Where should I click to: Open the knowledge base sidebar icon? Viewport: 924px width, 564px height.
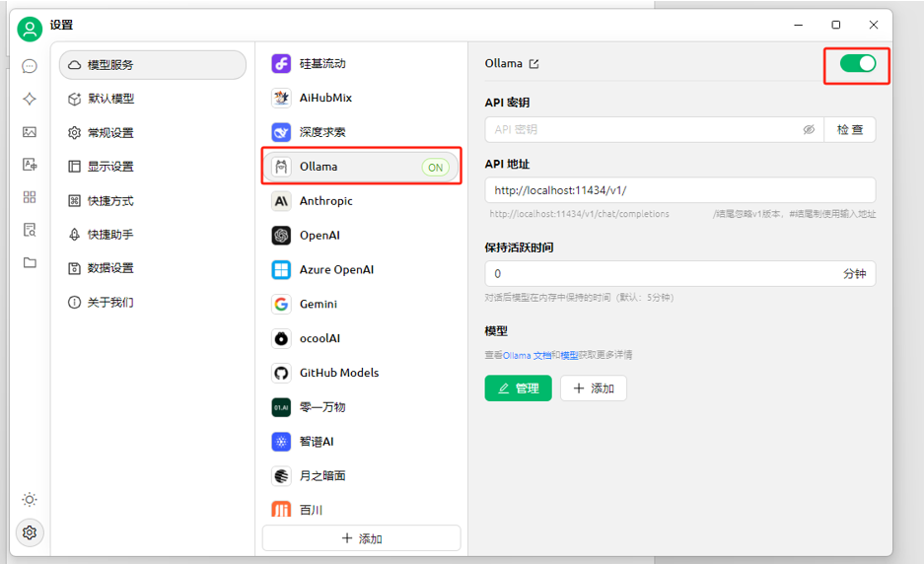coord(30,230)
